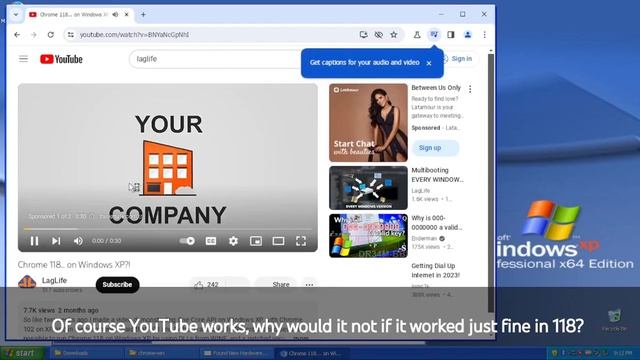
Task: Click the page vertical scrollbar
Action: click(491, 184)
